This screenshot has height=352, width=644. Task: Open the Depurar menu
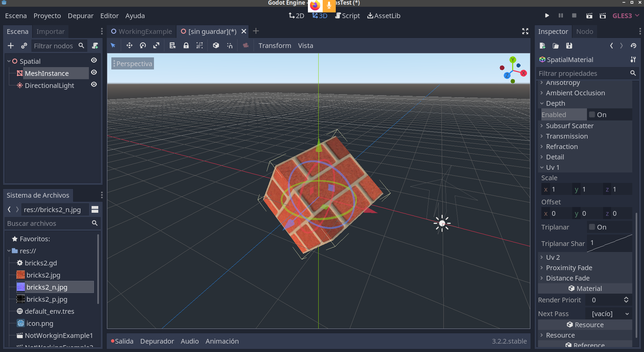click(80, 16)
